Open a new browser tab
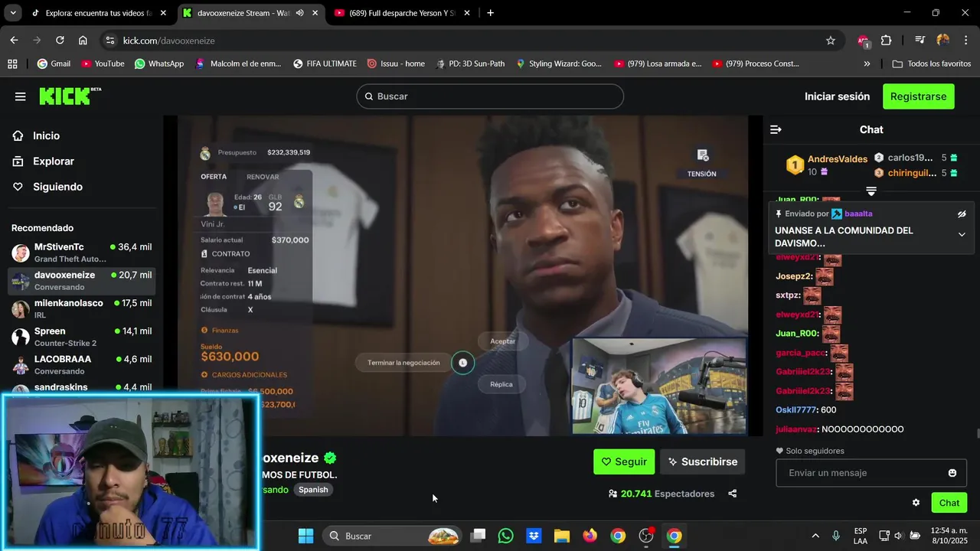The width and height of the screenshot is (980, 551). coord(490,13)
